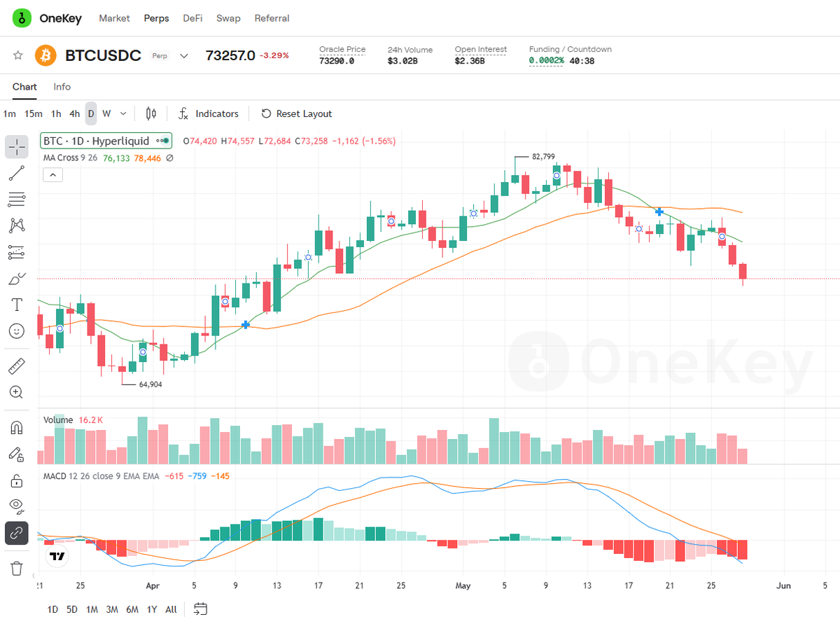Click the MA Cross hidden-style icon
840x619 pixels.
point(169,158)
